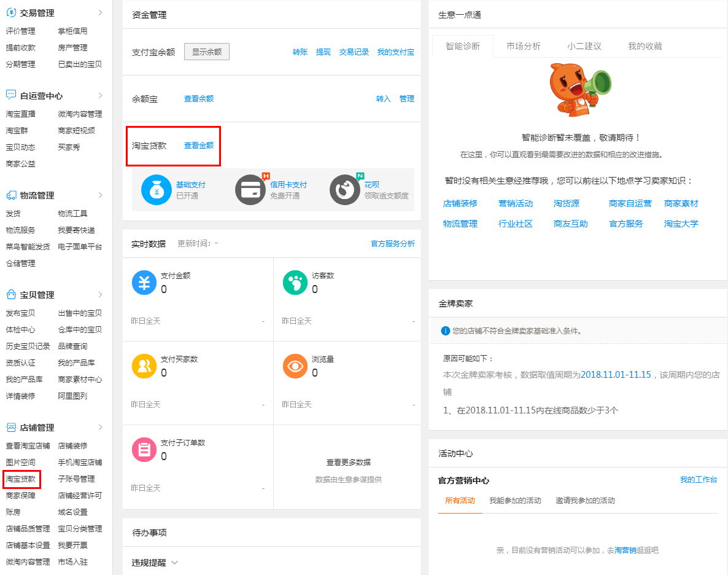Viewport: 728px width, 575px height.
Task: Expand the 自运营中心 section arrow
Action: [x=100, y=95]
